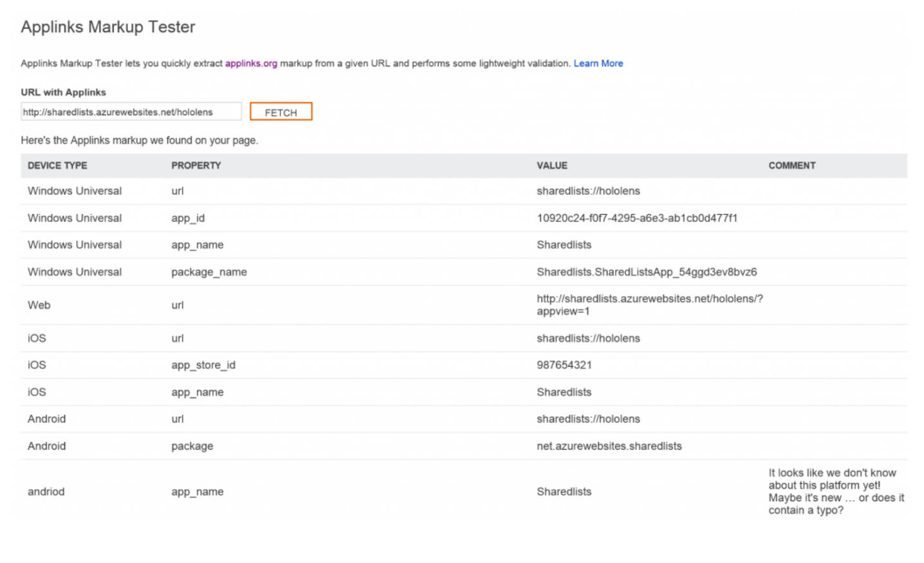Viewport: 924px width, 563px height.
Task: Click the typo warning comment text
Action: coord(836,492)
